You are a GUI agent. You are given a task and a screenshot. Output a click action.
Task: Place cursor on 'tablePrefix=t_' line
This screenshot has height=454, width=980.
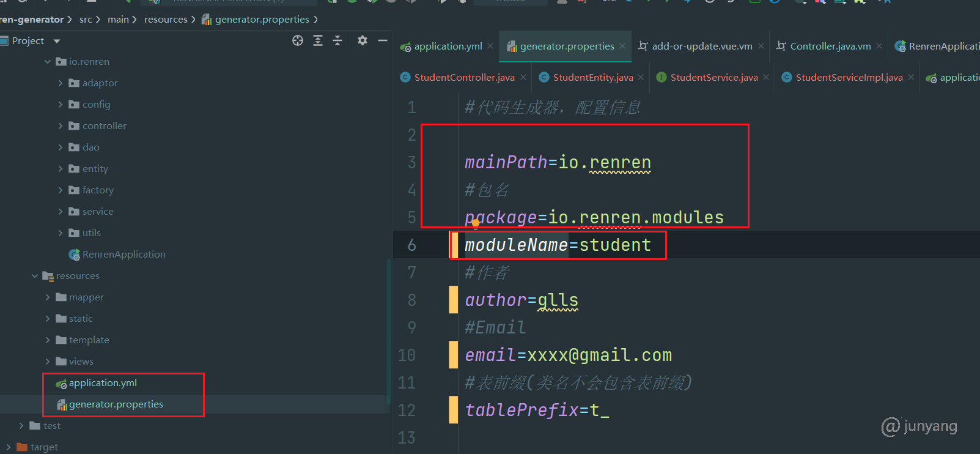pyautogui.click(x=537, y=411)
